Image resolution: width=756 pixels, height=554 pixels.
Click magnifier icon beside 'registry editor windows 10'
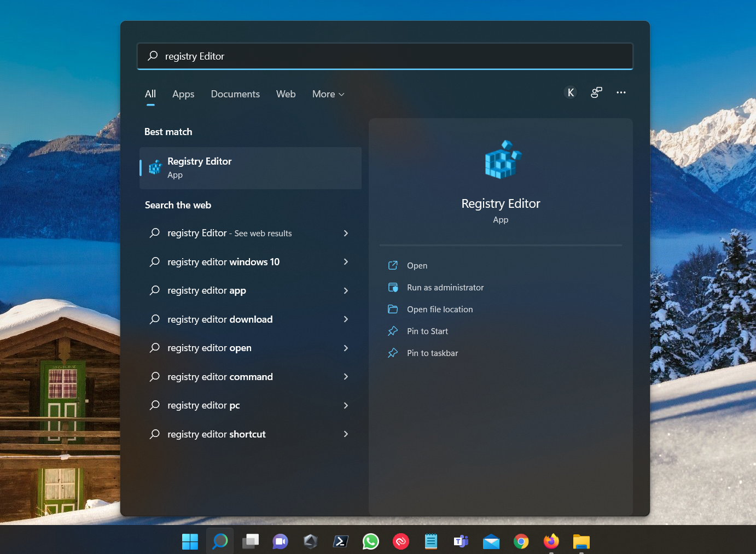[x=155, y=262]
